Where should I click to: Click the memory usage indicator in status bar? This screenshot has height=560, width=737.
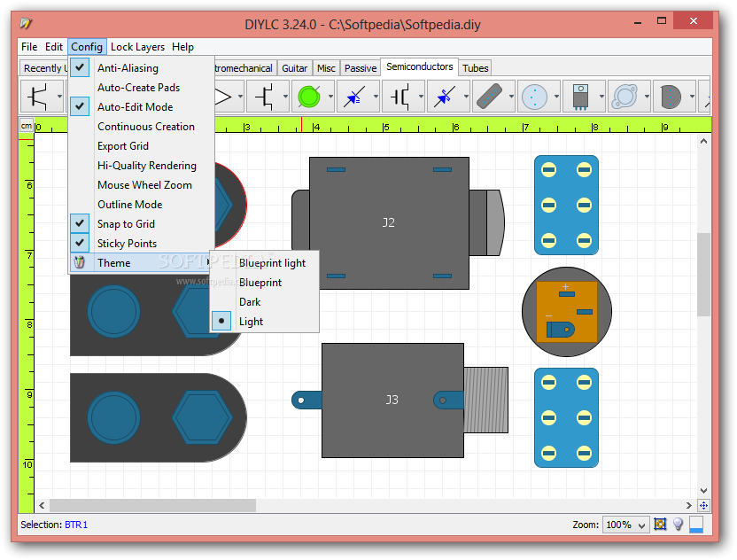pos(696,525)
